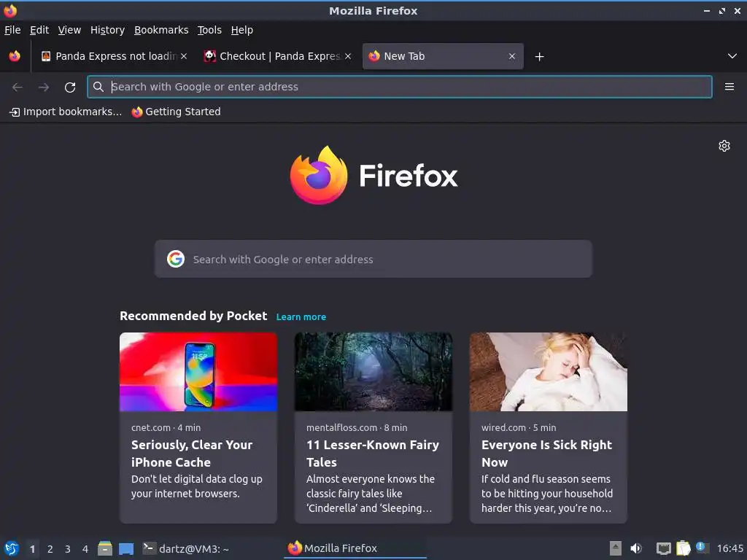Close the 'Panda Express not loading' tab
The image size is (747, 560).
tap(184, 56)
